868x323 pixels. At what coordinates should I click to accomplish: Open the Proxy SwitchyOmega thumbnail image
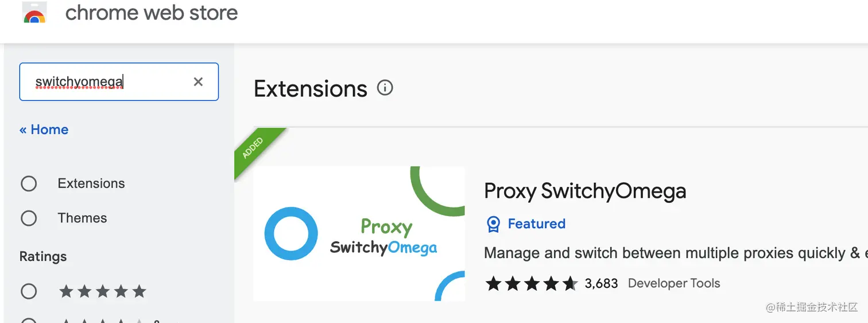point(359,233)
